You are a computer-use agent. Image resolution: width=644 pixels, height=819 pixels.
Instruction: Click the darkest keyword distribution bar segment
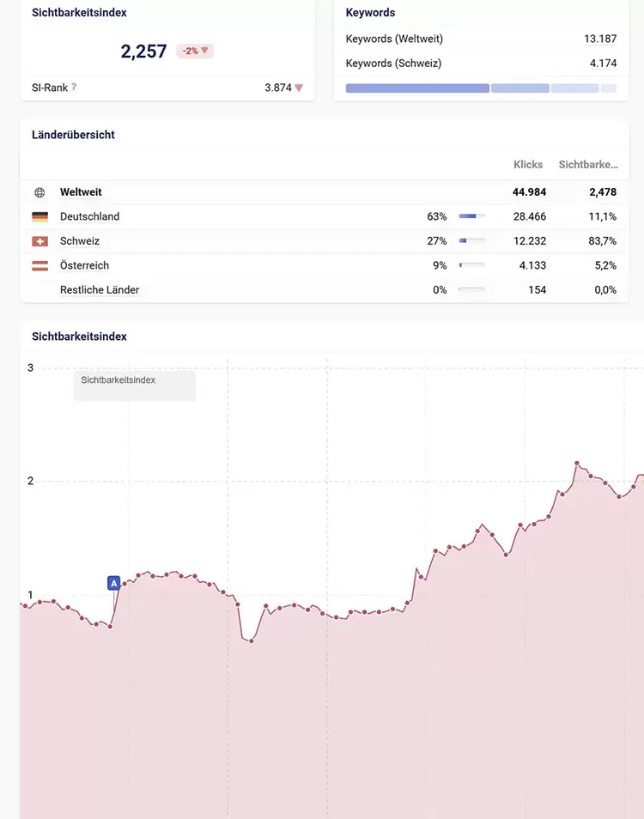[417, 88]
